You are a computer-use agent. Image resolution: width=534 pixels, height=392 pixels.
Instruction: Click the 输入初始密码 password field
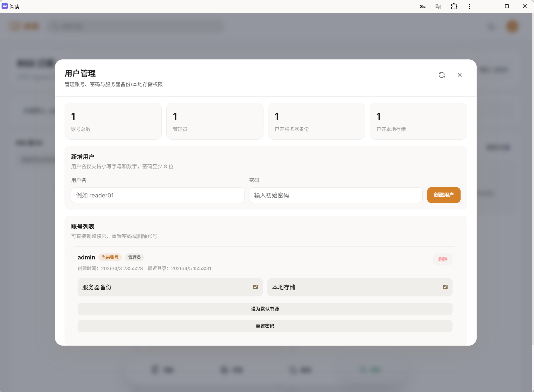(335, 195)
